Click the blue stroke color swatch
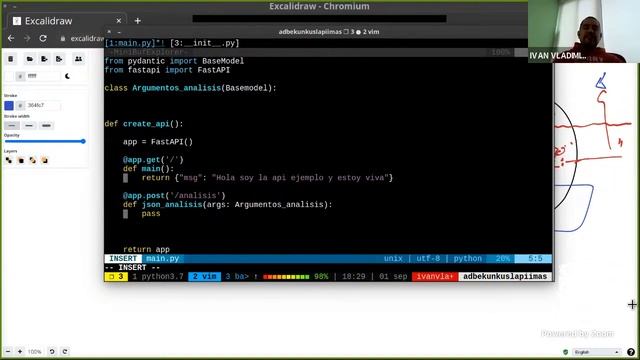 pos(9,106)
